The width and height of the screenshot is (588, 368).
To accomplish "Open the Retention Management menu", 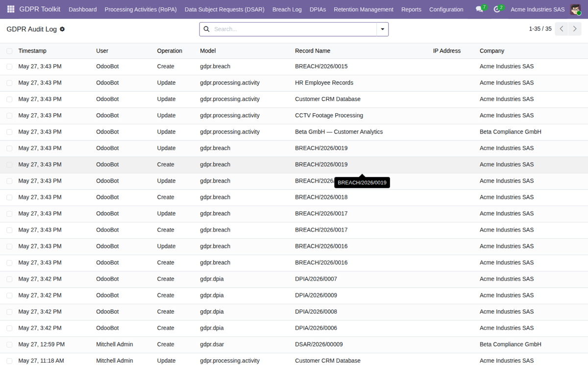I will [364, 9].
